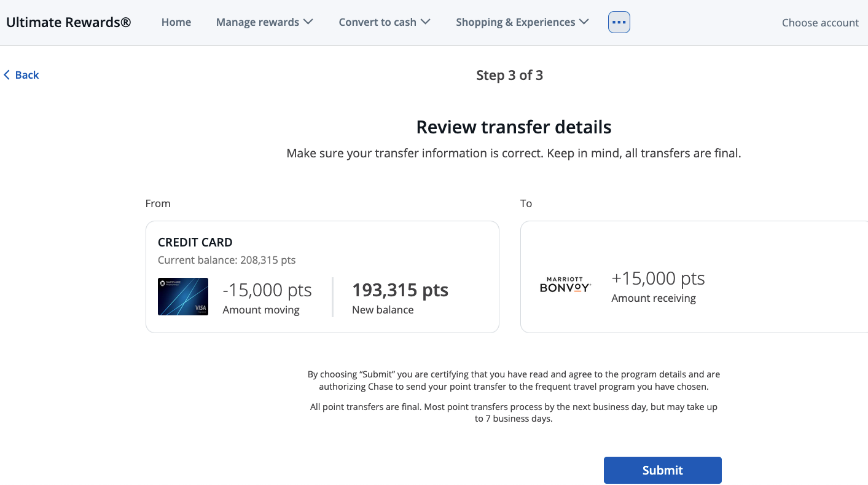
Task: Open the ellipsis more-options menu
Action: [619, 22]
